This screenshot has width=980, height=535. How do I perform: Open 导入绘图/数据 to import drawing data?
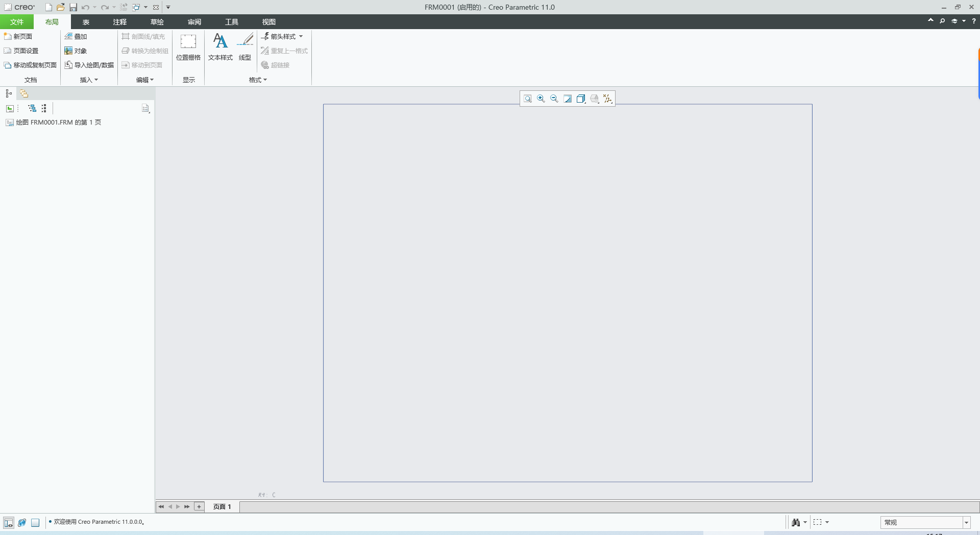coord(89,65)
